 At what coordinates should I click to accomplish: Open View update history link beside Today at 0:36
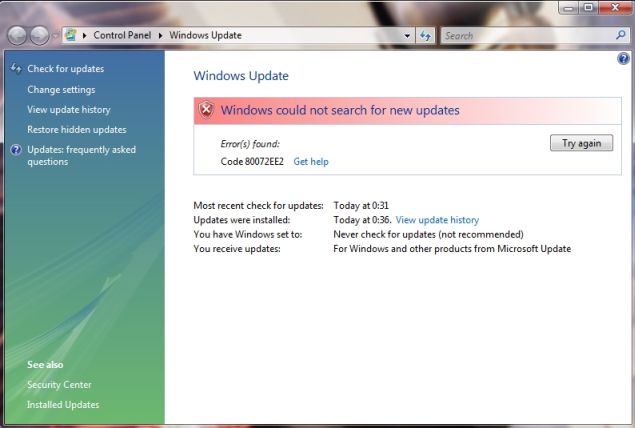pos(437,220)
